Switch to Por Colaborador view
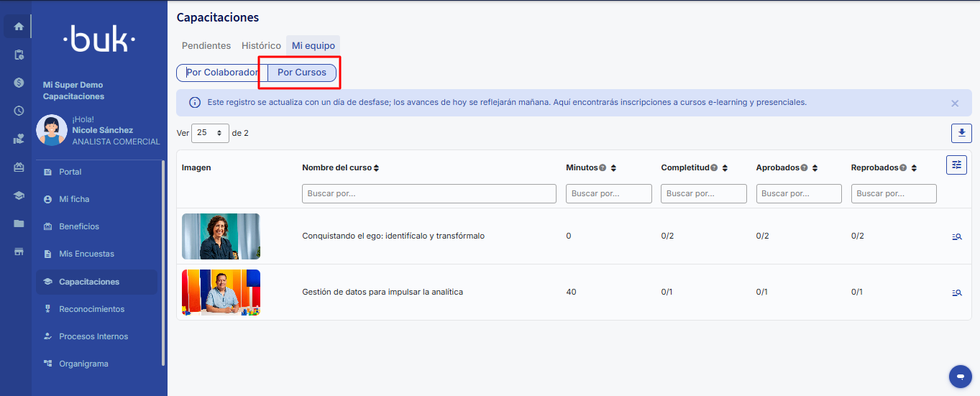Screen dimensions: 980x396 click(222, 73)
